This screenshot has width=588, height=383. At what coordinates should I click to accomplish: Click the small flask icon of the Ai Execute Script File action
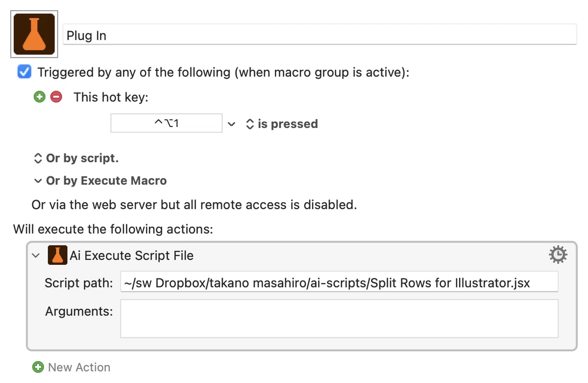point(57,255)
